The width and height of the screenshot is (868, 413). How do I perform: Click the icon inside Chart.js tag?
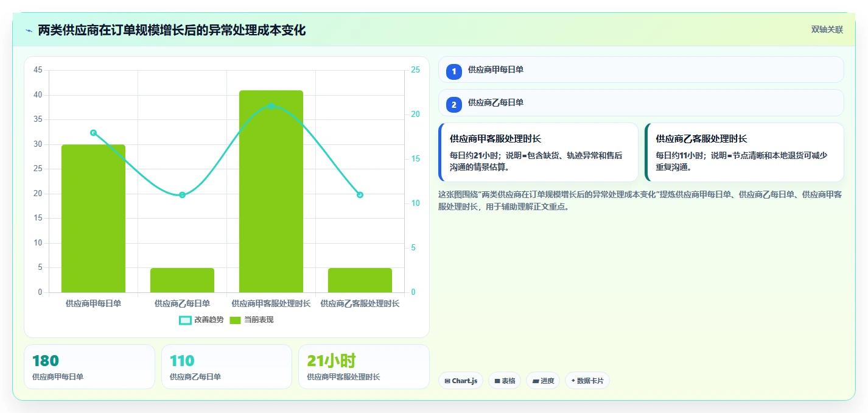coord(447,381)
